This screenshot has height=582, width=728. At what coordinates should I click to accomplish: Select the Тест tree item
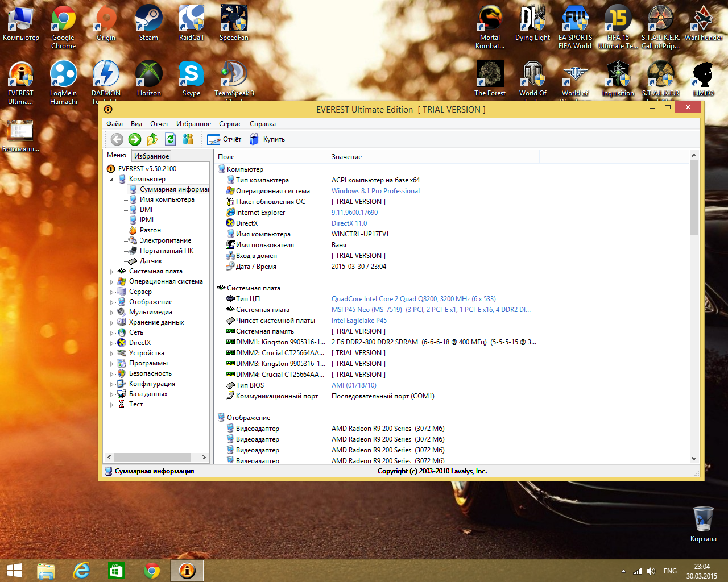pos(130,404)
